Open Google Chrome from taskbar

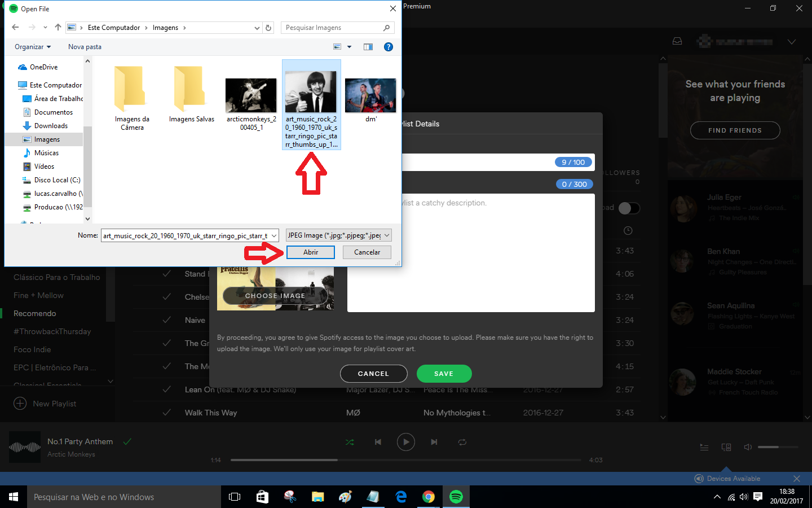(429, 497)
